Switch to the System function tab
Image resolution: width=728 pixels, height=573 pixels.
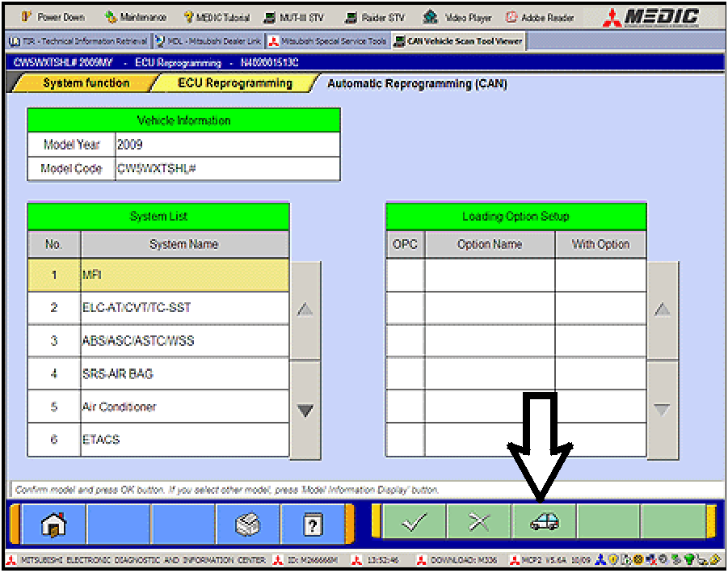coord(85,83)
